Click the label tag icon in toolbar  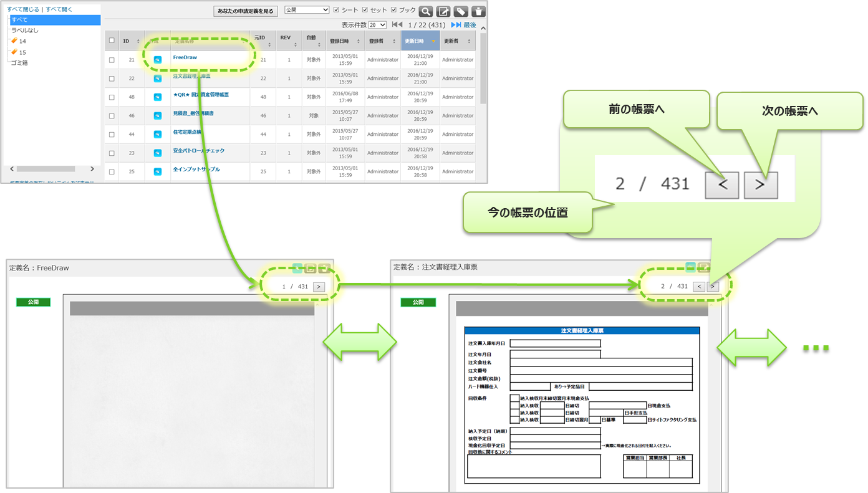461,11
